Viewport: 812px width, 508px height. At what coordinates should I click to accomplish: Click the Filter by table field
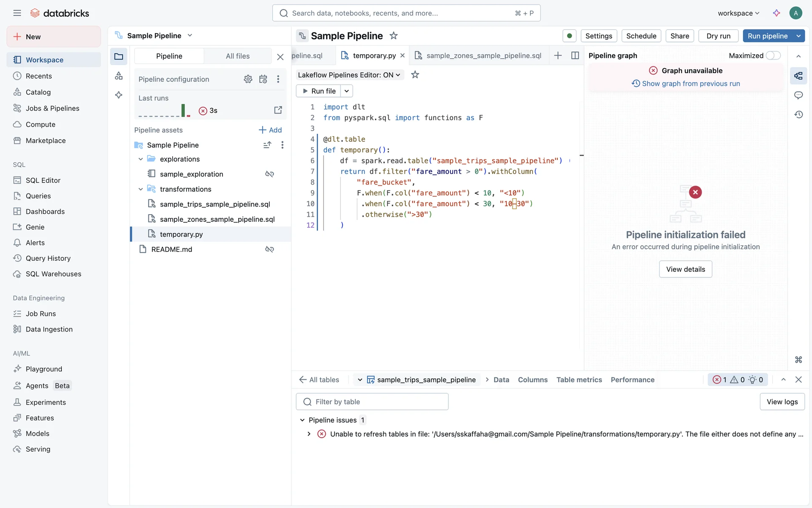(x=372, y=402)
